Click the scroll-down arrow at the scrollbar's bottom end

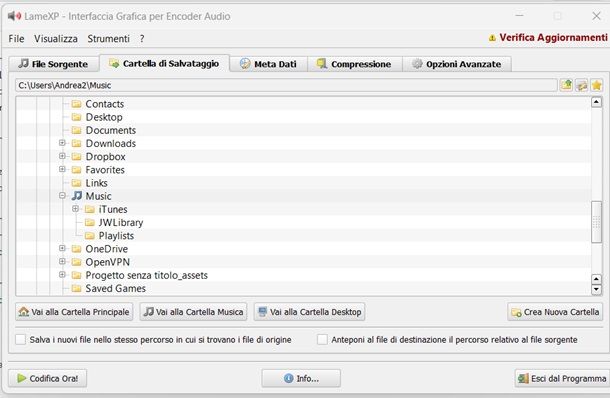pyautogui.click(x=596, y=289)
